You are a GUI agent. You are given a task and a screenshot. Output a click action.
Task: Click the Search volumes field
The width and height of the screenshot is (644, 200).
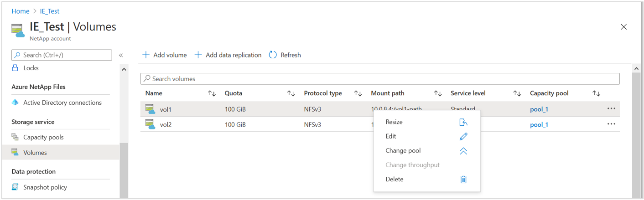379,79
